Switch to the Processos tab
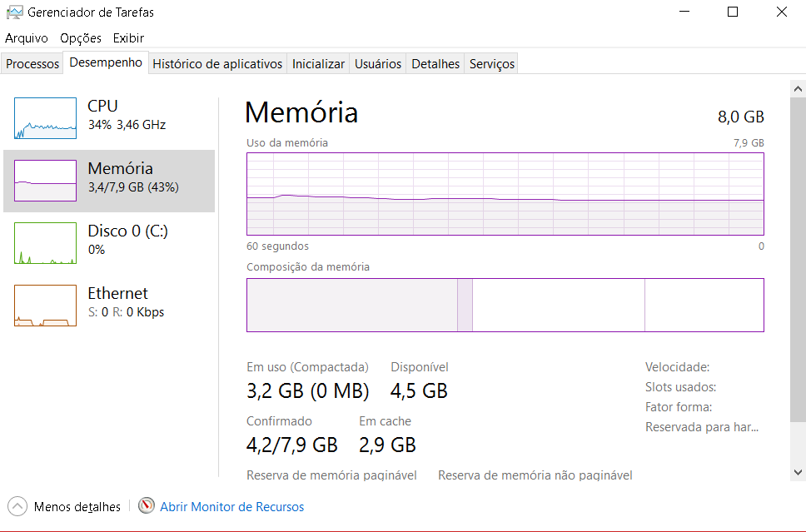The height and width of the screenshot is (532, 806). (32, 64)
